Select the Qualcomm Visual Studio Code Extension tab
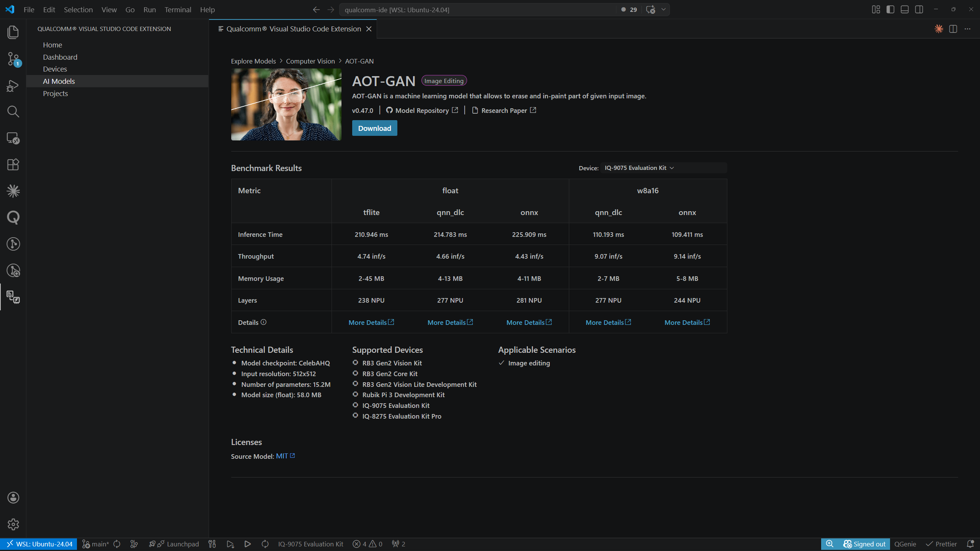980x551 pixels. point(293,29)
